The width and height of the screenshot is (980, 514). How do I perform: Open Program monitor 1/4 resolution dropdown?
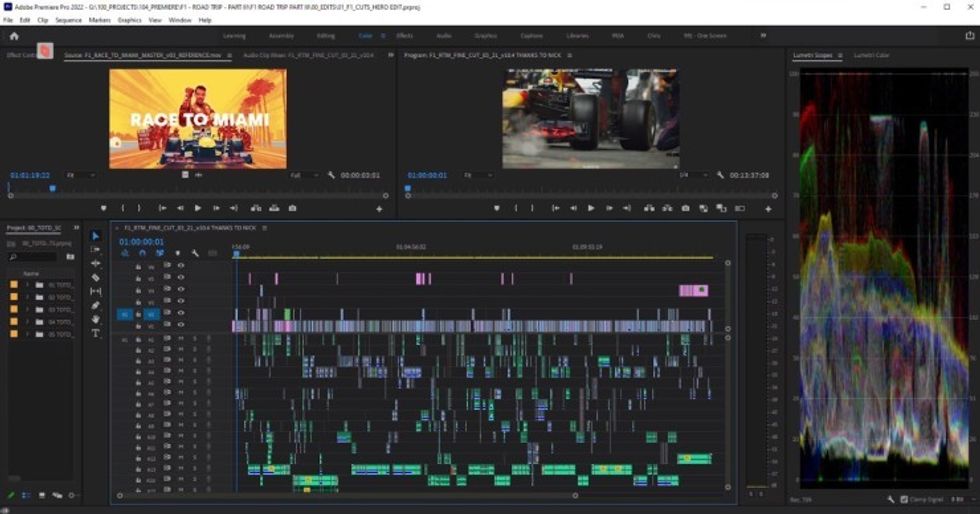694,175
